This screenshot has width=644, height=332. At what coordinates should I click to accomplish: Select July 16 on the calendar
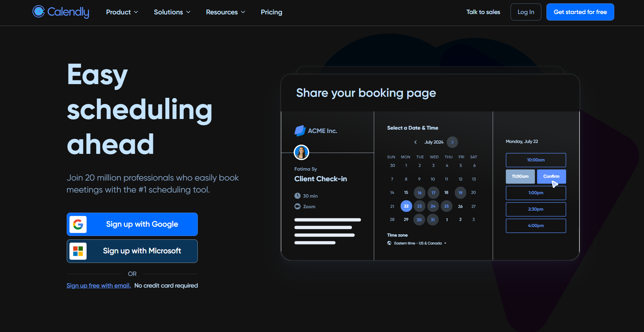tap(420, 193)
